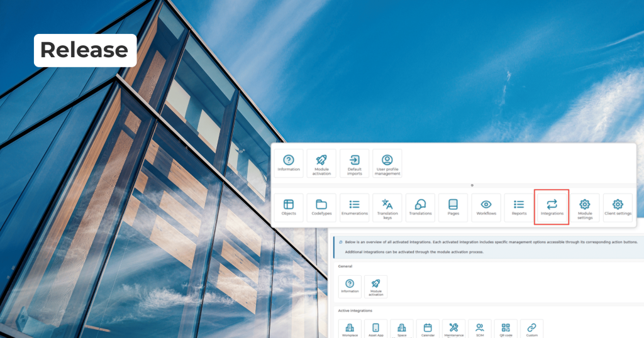The height and width of the screenshot is (338, 644).
Task: Open Information tile in the General section
Action: click(x=350, y=286)
